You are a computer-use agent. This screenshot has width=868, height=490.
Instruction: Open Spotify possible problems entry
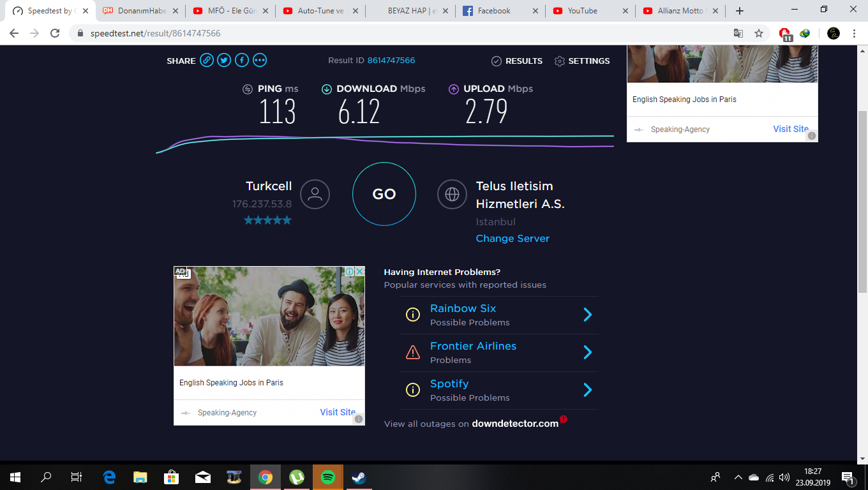pos(449,383)
